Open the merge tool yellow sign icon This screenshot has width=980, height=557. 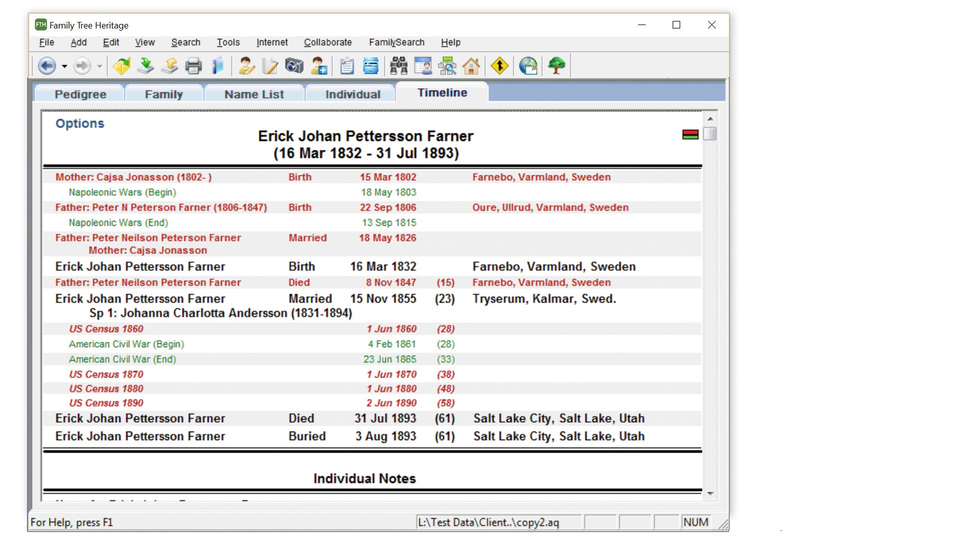pos(500,66)
